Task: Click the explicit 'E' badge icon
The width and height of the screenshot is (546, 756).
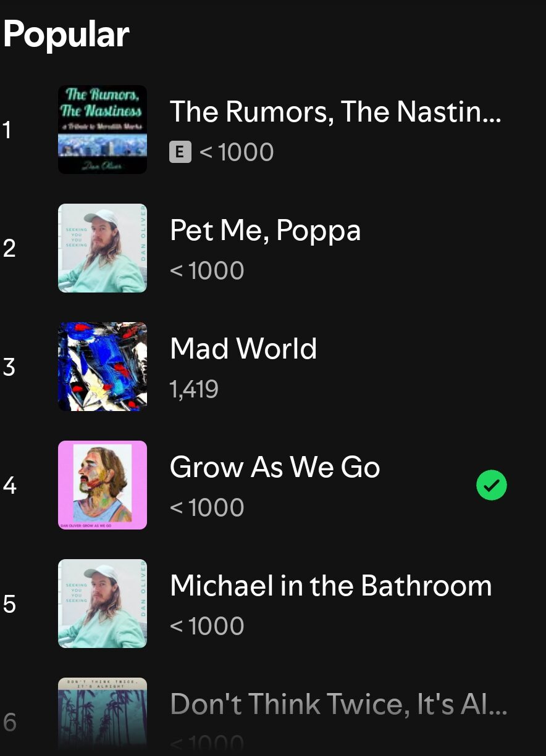Action: [x=180, y=152]
